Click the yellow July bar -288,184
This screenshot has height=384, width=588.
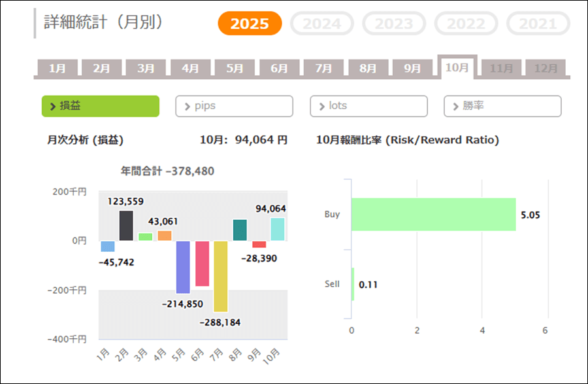click(x=221, y=276)
